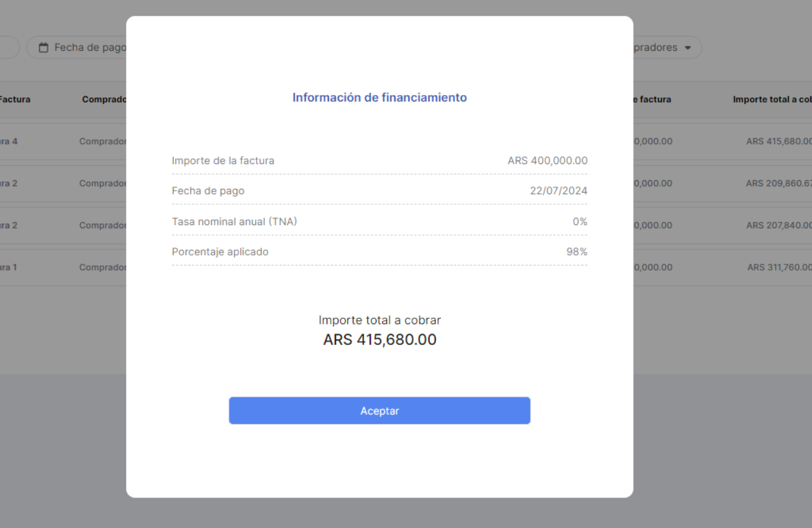Select the ARS 311,760.00 table cell
Viewport: 812px width, 528px height.
click(779, 267)
